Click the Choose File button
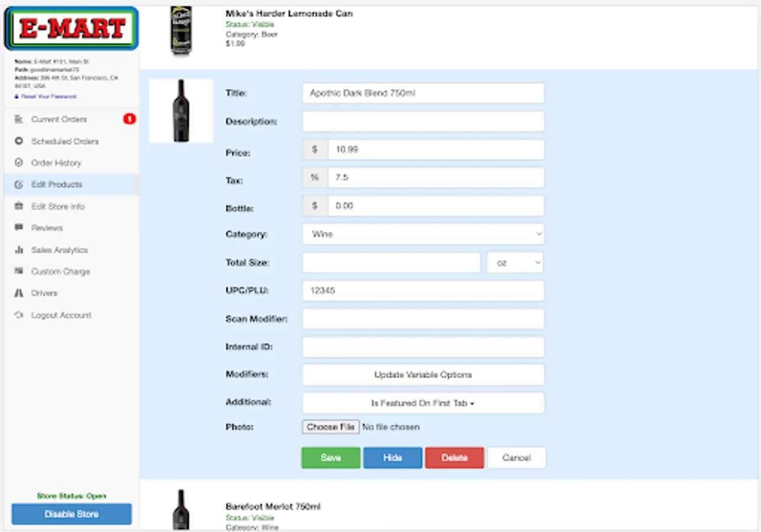This screenshot has height=532, width=761. [331, 427]
